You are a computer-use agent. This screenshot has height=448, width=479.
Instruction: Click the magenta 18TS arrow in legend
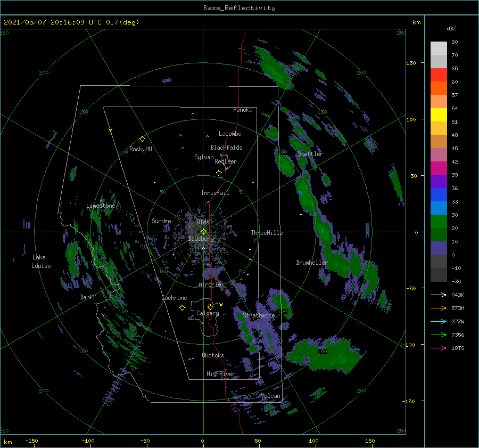[439, 348]
